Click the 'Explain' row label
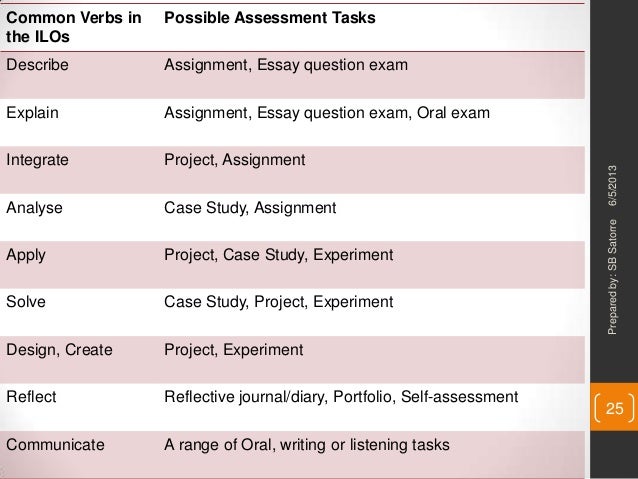This screenshot has width=638, height=479. coord(32,112)
